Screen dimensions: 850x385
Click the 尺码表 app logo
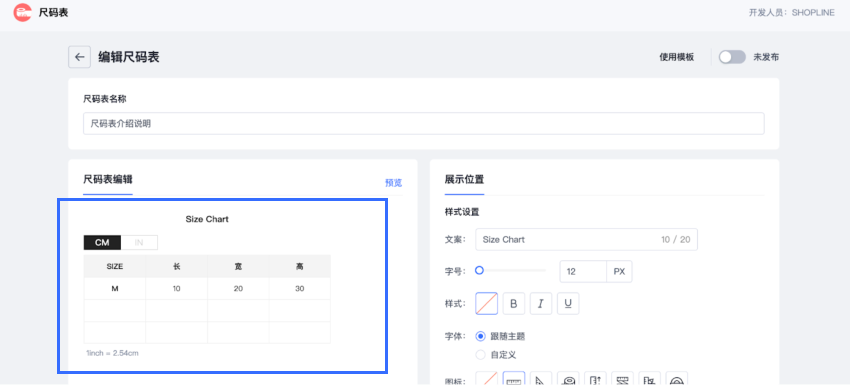point(23,12)
